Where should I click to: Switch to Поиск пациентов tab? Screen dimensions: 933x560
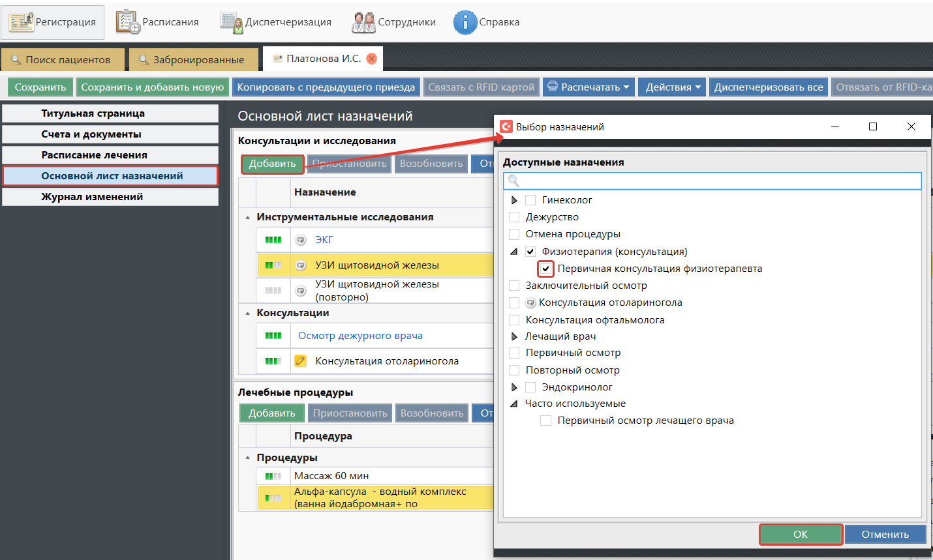click(62, 59)
